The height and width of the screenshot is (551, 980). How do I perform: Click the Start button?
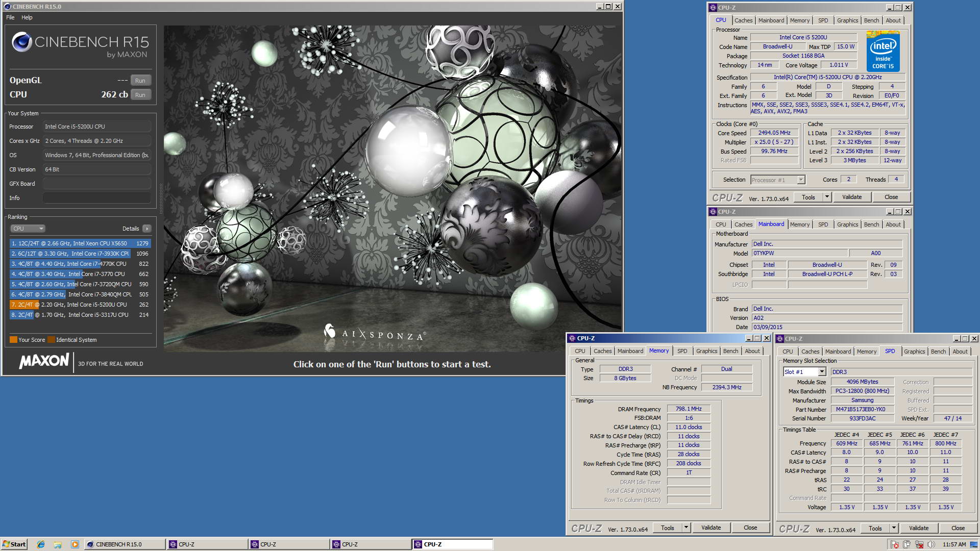coord(14,544)
